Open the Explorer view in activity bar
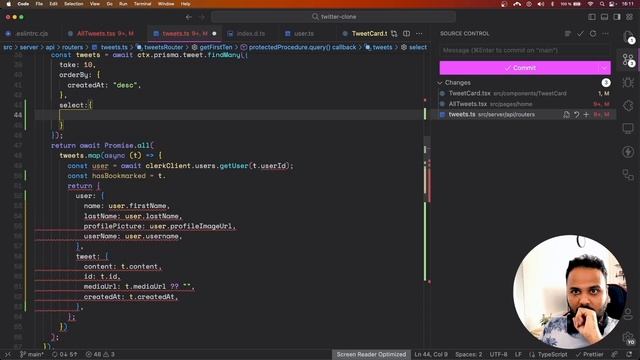This screenshot has height=360, width=640. tap(628, 37)
